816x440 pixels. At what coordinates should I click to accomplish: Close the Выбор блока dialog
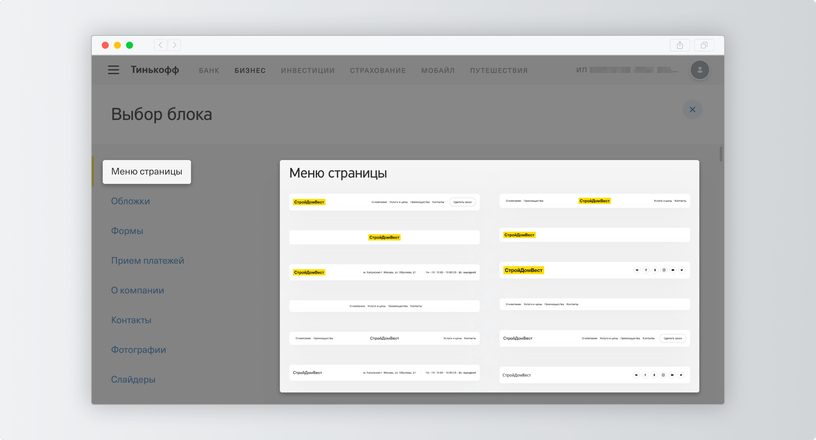tap(692, 109)
